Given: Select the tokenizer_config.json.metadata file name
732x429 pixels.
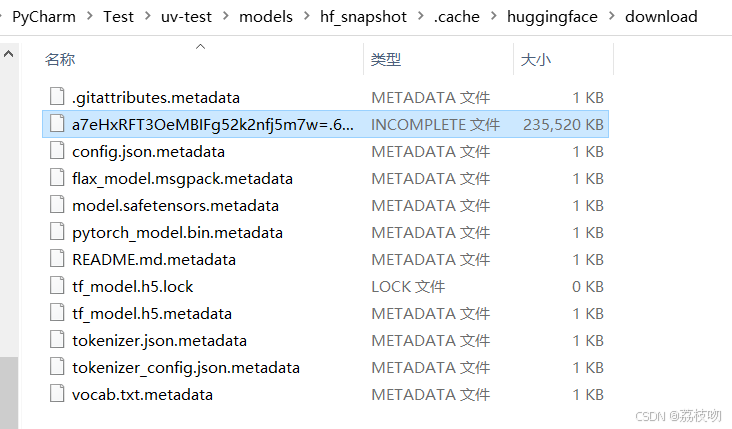Looking at the screenshot, I should point(186,368).
